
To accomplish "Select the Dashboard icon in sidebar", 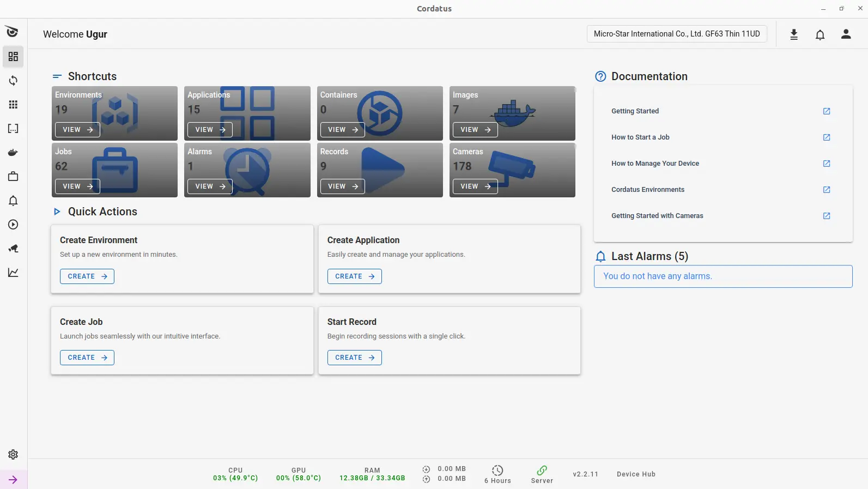I will coord(13,57).
